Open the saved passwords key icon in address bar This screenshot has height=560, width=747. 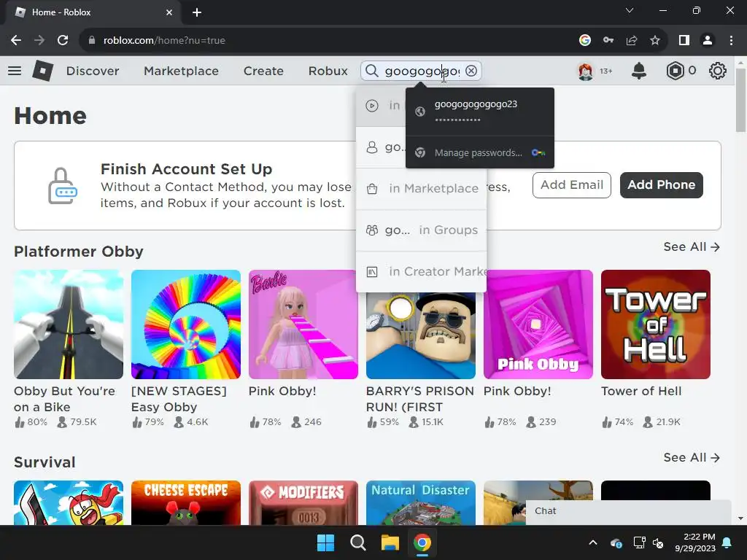(608, 41)
